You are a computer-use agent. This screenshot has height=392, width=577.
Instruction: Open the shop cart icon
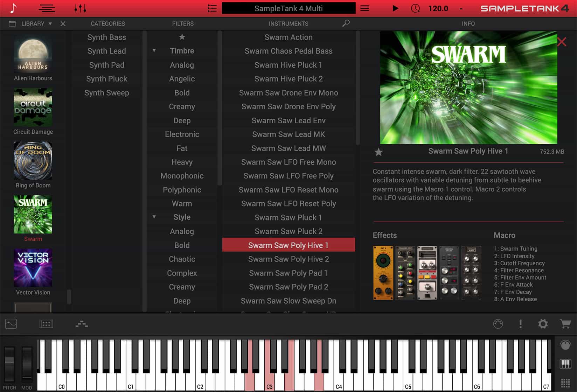point(565,324)
